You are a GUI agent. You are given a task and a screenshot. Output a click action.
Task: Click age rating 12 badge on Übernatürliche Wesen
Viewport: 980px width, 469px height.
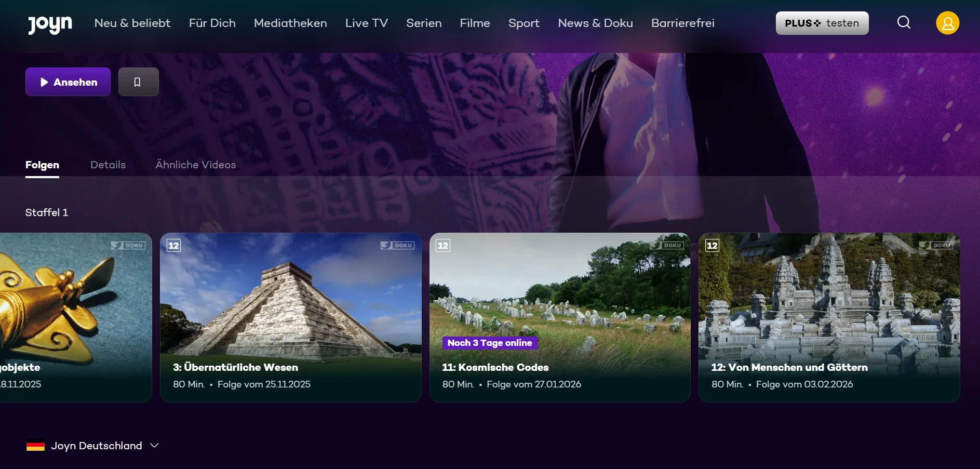point(173,246)
